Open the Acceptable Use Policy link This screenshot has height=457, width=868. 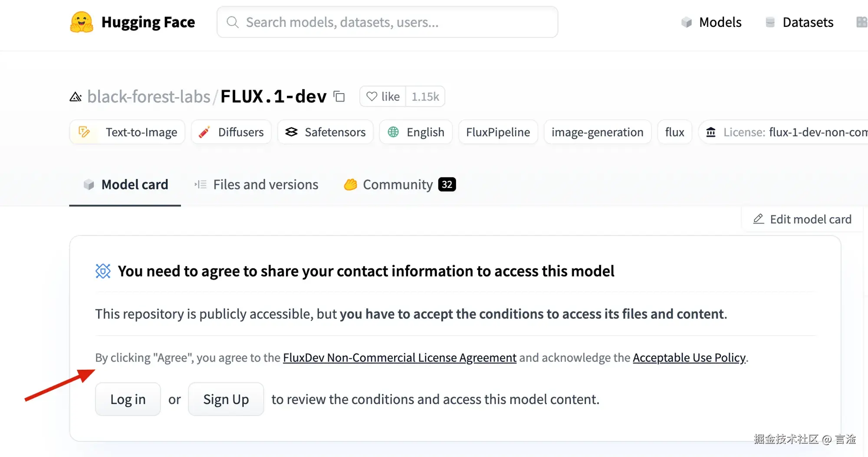coord(689,358)
